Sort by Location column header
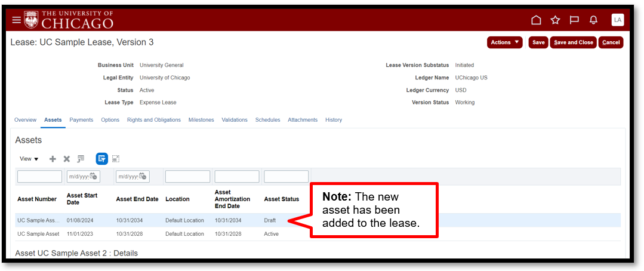This screenshot has height=271, width=644. [x=177, y=199]
